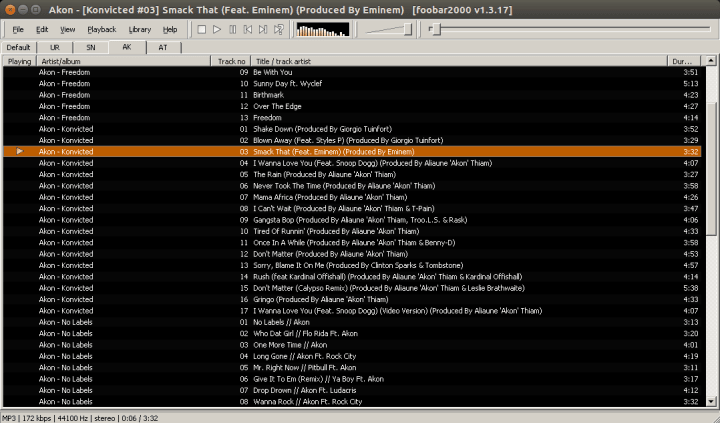Click the Stop playback button
The image size is (720, 423).
(202, 29)
